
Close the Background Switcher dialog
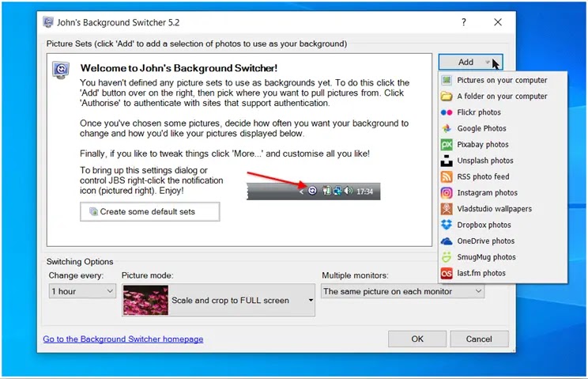[498, 22]
